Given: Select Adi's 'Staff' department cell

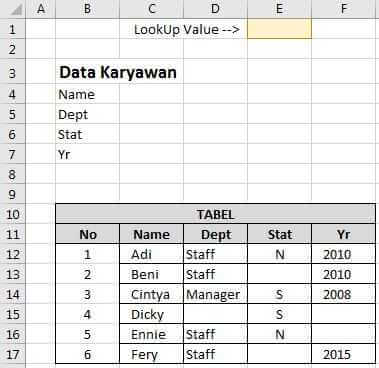Looking at the screenshot, I should pyautogui.click(x=215, y=254).
